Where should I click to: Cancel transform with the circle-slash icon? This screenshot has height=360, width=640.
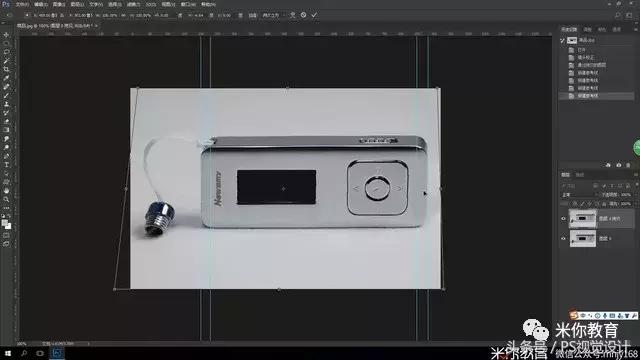303,15
